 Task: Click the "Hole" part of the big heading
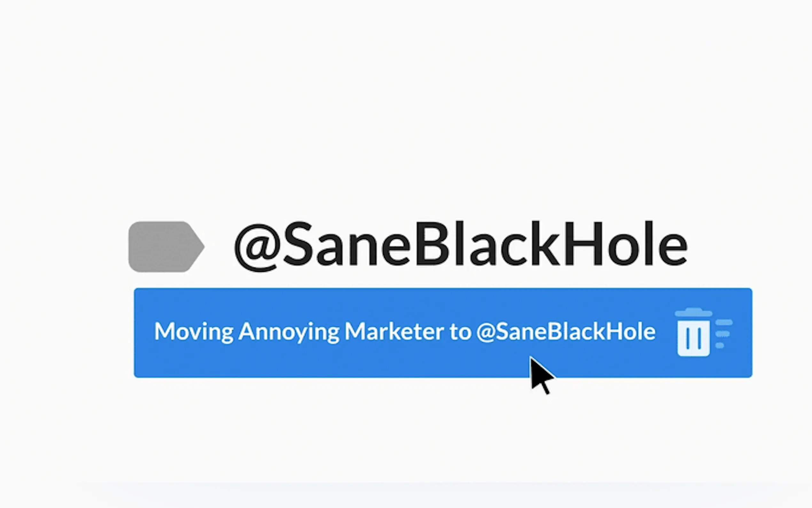[x=626, y=243]
